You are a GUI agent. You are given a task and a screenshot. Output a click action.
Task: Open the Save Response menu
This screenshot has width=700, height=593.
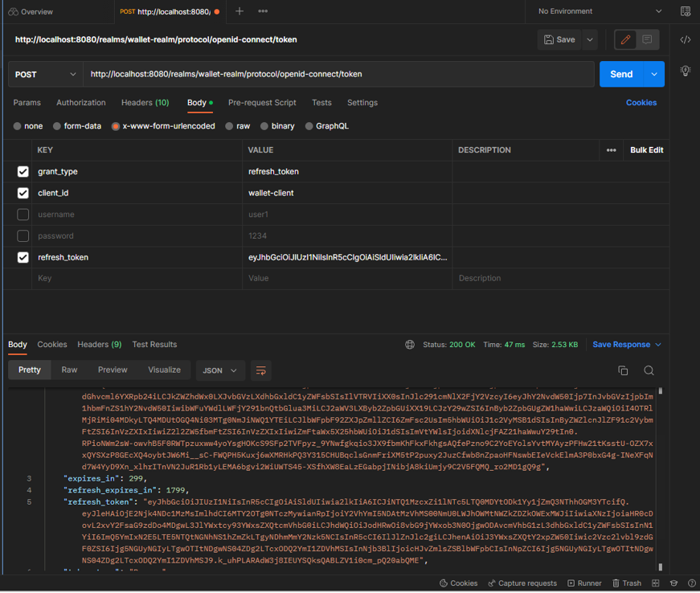tap(625, 344)
